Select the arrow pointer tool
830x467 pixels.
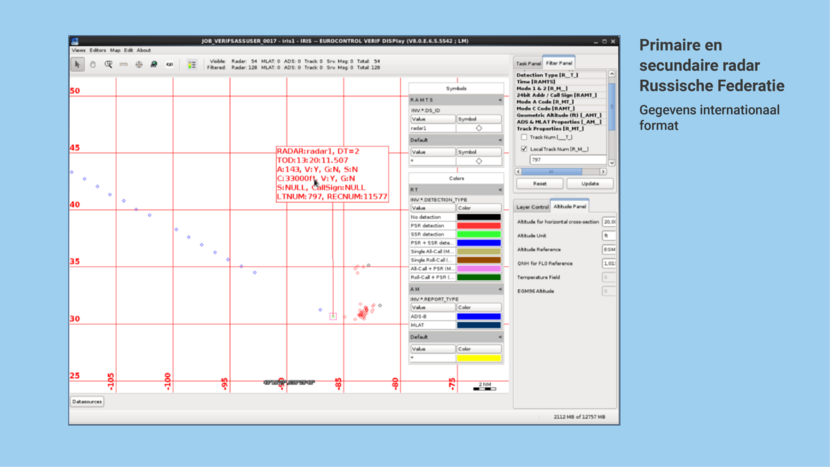77,64
